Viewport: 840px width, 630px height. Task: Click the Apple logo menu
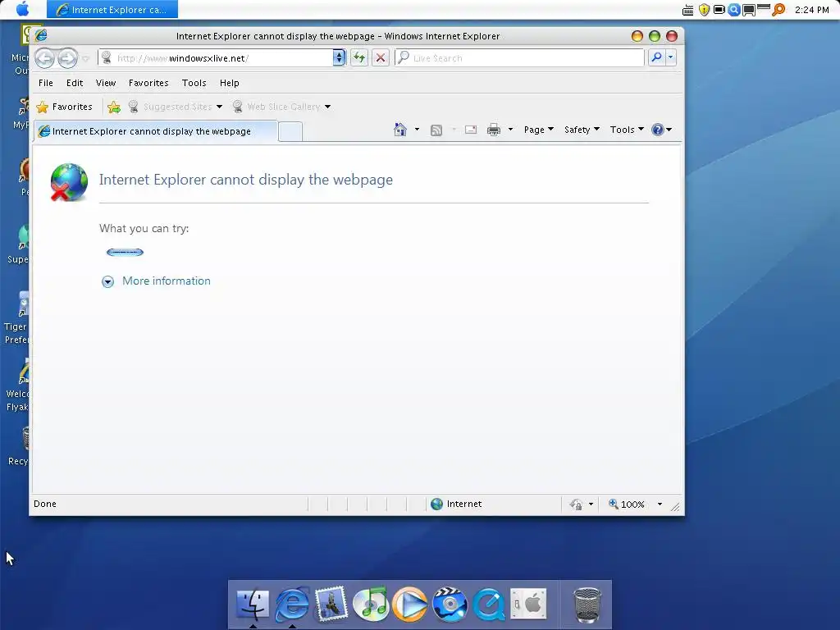pyautogui.click(x=22, y=9)
